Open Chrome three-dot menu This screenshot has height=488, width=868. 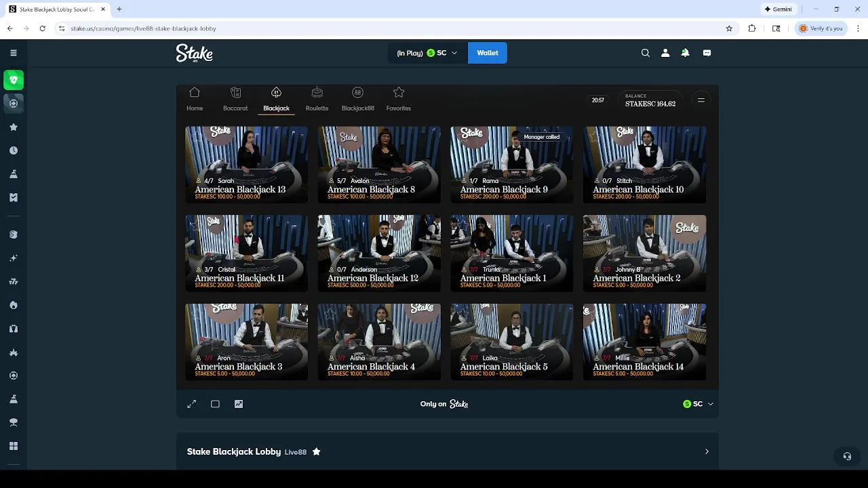click(858, 28)
